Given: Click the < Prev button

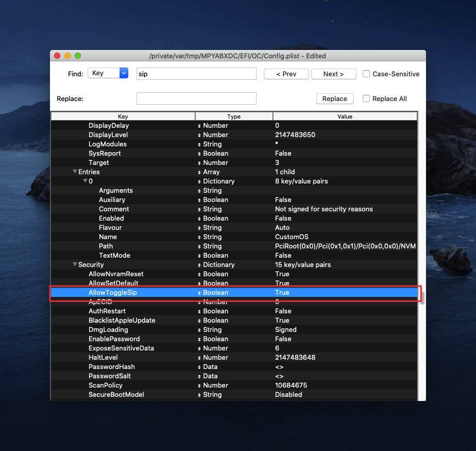Looking at the screenshot, I should 286,74.
